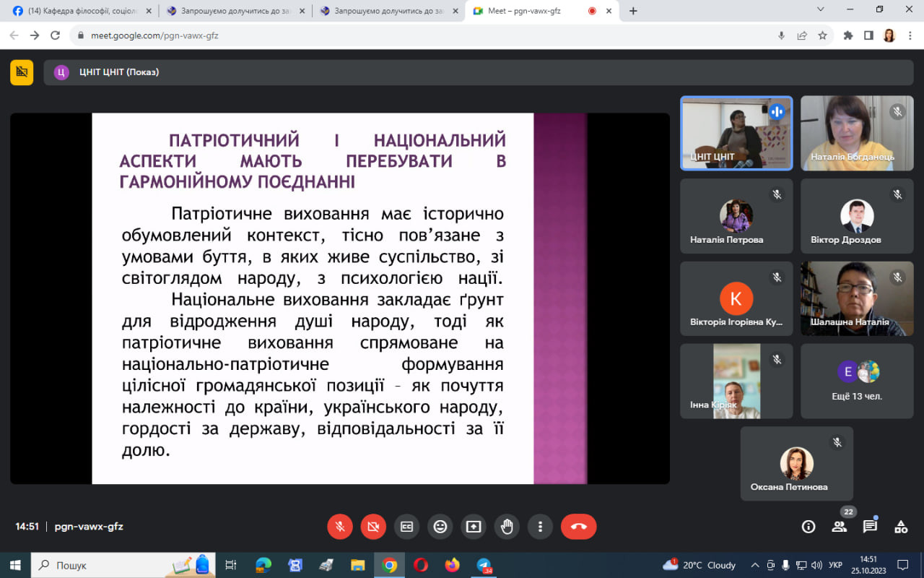Viewport: 924px width, 578px height.
Task: Select Шалашна Наталія's video tile
Action: coord(857,298)
